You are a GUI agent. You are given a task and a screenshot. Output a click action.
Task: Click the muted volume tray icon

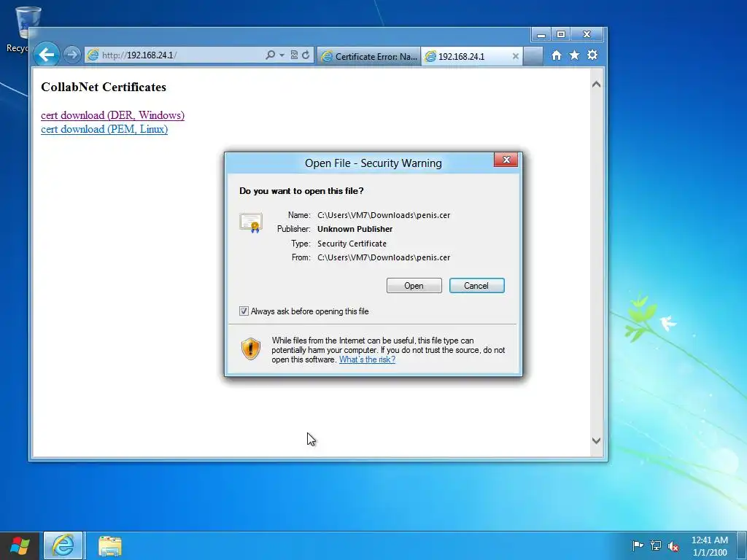673,545
